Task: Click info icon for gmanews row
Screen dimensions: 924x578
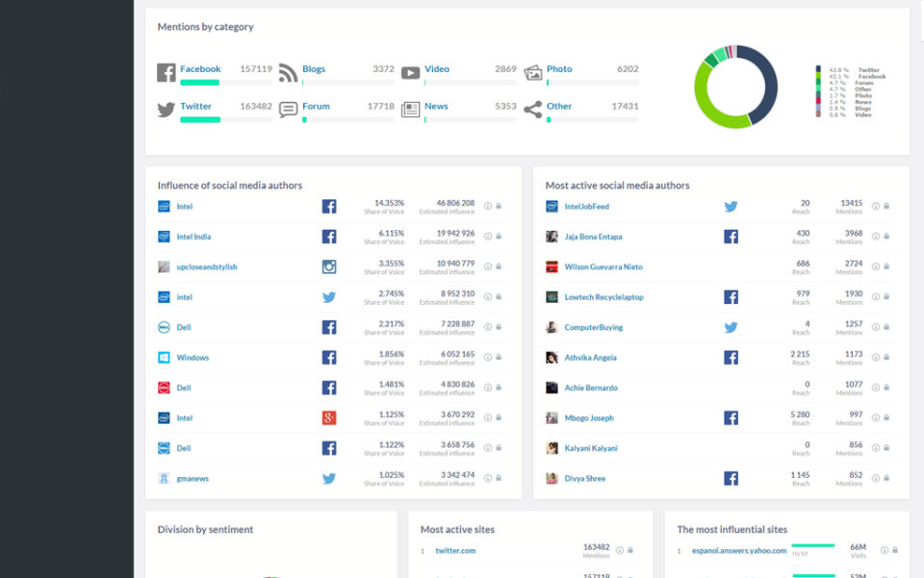Action: click(488, 479)
